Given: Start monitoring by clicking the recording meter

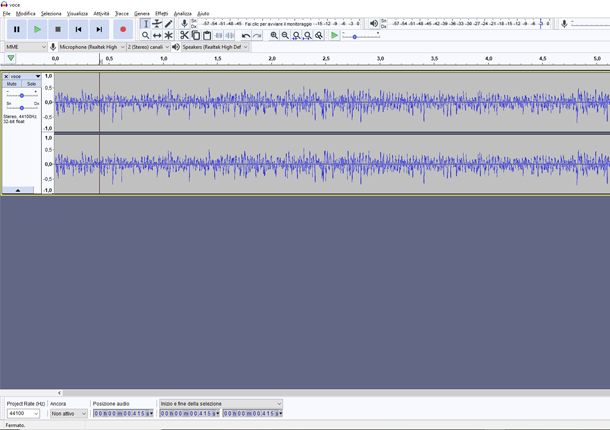Looking at the screenshot, I should (x=278, y=24).
